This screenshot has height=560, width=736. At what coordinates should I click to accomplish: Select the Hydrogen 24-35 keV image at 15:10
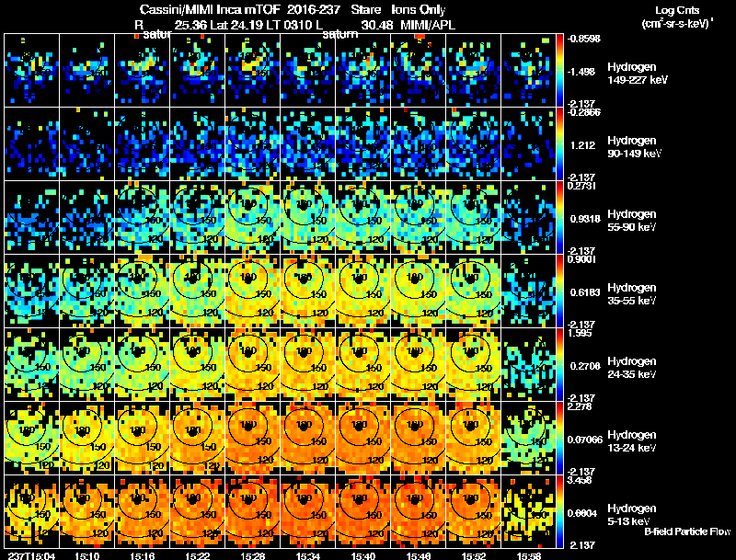(x=86, y=364)
